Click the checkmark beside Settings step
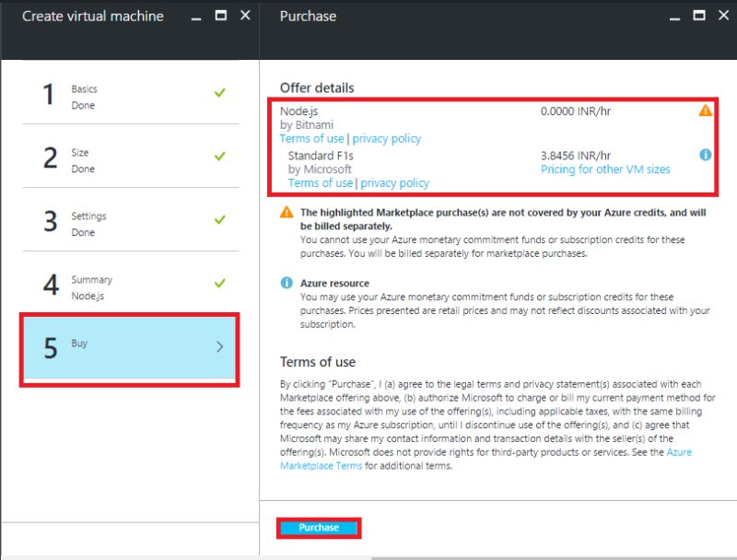 219,220
